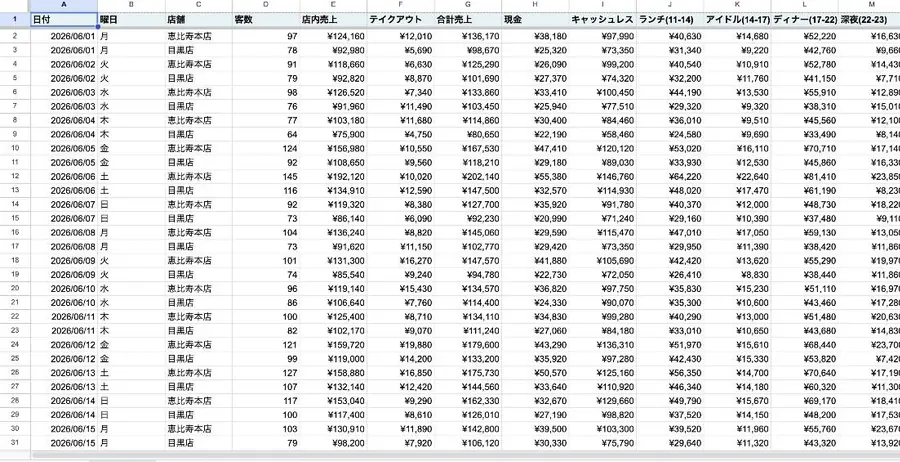Select column J via its letter header
The width and height of the screenshot is (900, 462).
[670, 5]
